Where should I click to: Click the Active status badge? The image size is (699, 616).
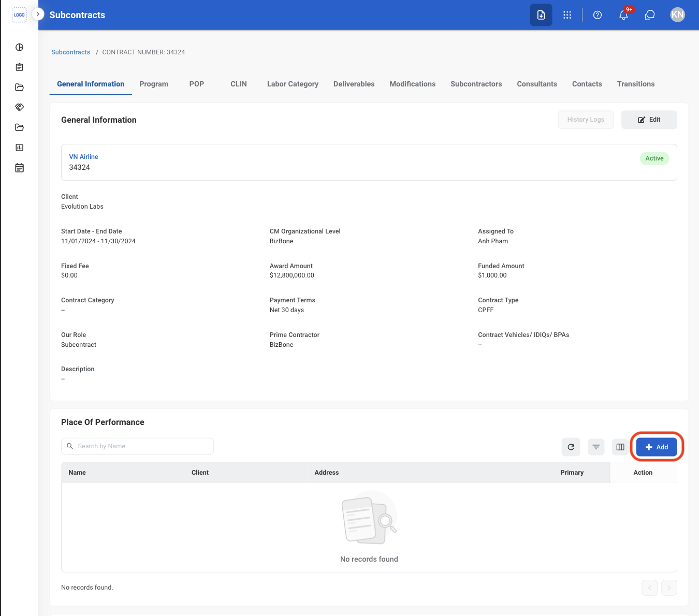tap(654, 158)
